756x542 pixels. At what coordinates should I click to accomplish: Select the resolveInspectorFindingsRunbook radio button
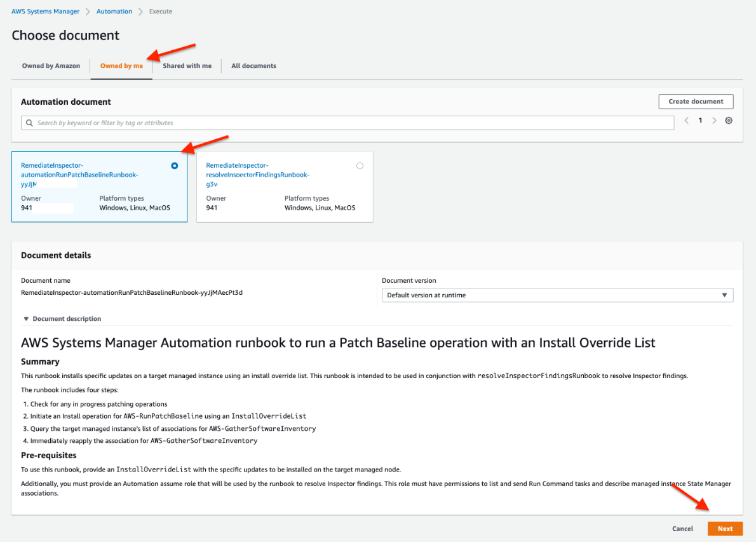pos(360,165)
